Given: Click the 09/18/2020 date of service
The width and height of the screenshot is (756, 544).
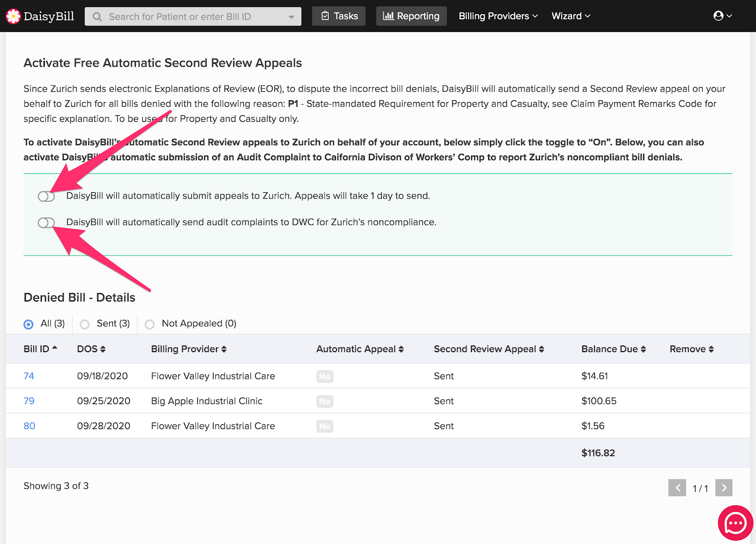Looking at the screenshot, I should 103,376.
